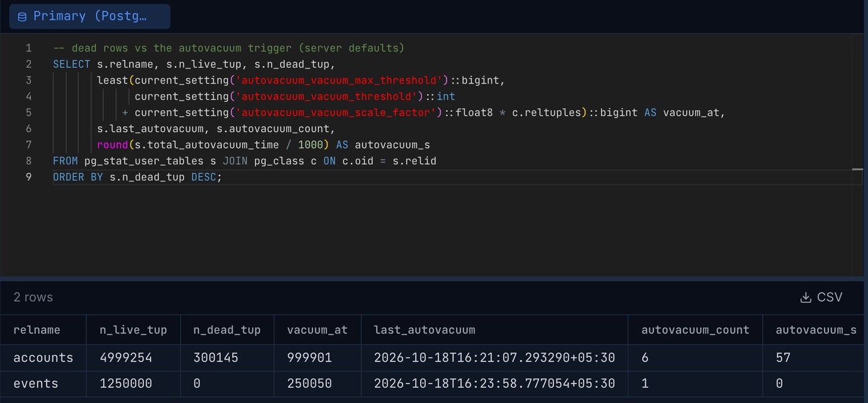The image size is (868, 403).
Task: Select the n_live_tup column header
Action: tap(133, 330)
